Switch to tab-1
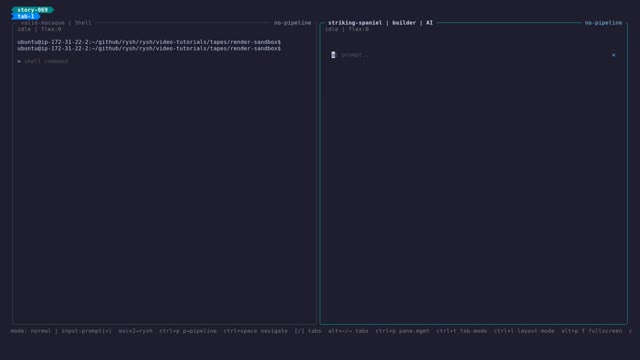This screenshot has height=360, width=640. (x=26, y=16)
